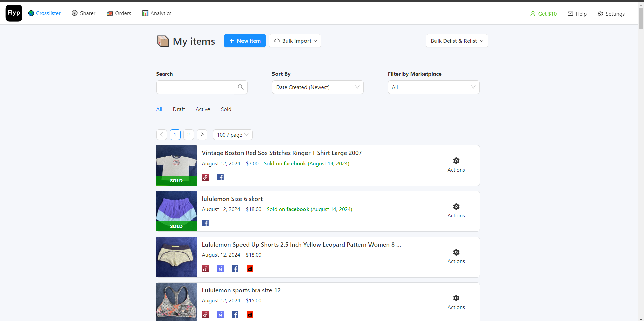644x321 pixels.
Task: Click Poshmark icon on Speed Up Shorts item
Action: [205, 269]
